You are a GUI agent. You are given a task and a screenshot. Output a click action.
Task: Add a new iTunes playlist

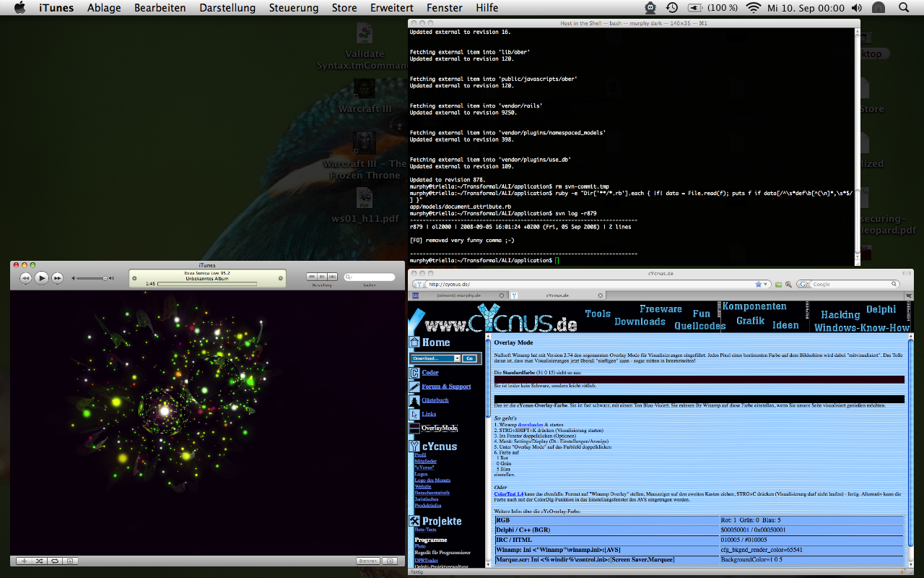(23, 561)
